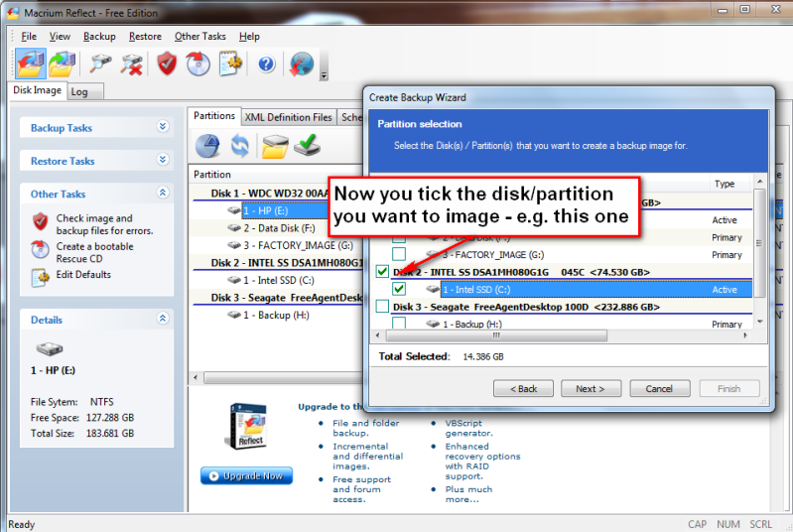Tick the 1 - Backup (H:) checkbox in wizard
793x532 pixels.
tap(399, 323)
